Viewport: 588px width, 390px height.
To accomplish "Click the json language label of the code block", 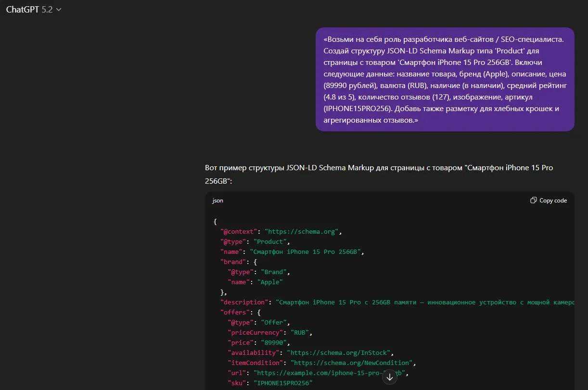I will 218,201.
